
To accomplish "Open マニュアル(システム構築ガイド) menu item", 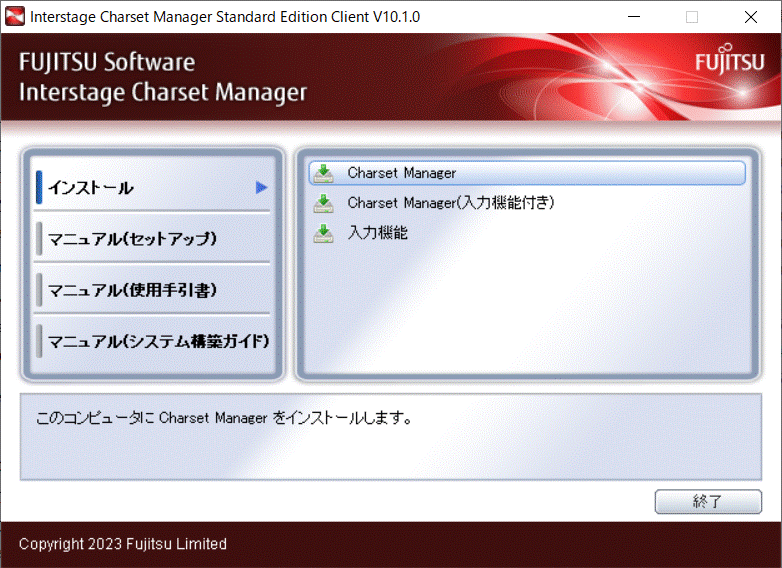I will point(152,342).
